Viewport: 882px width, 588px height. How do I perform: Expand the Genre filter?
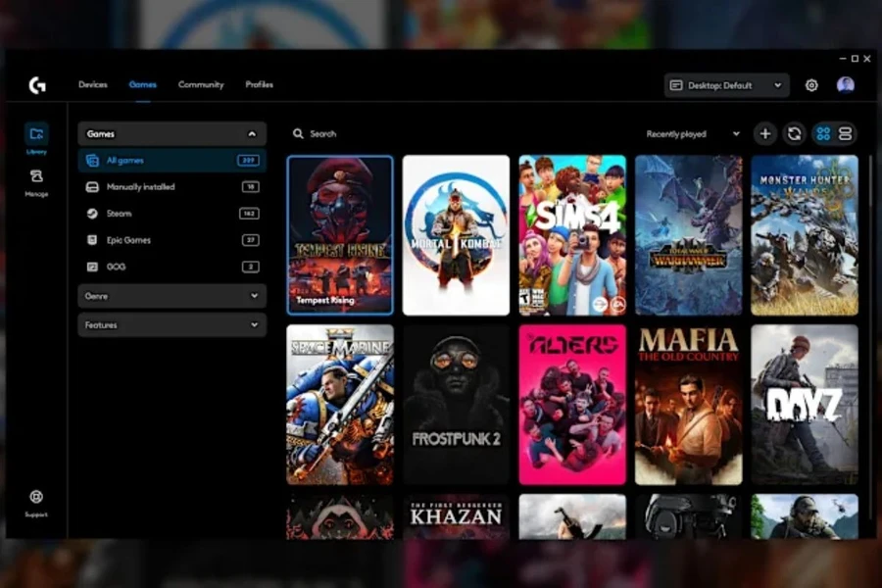point(172,296)
